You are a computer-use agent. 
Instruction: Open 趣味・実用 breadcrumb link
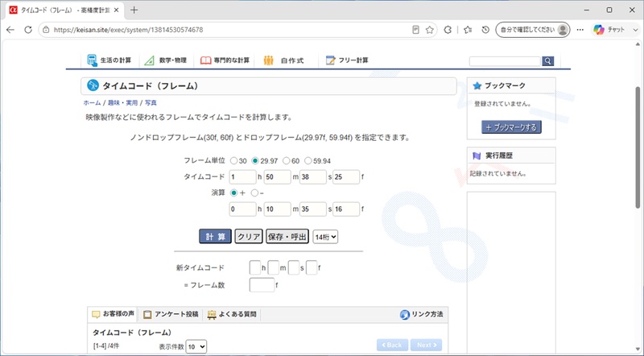123,103
